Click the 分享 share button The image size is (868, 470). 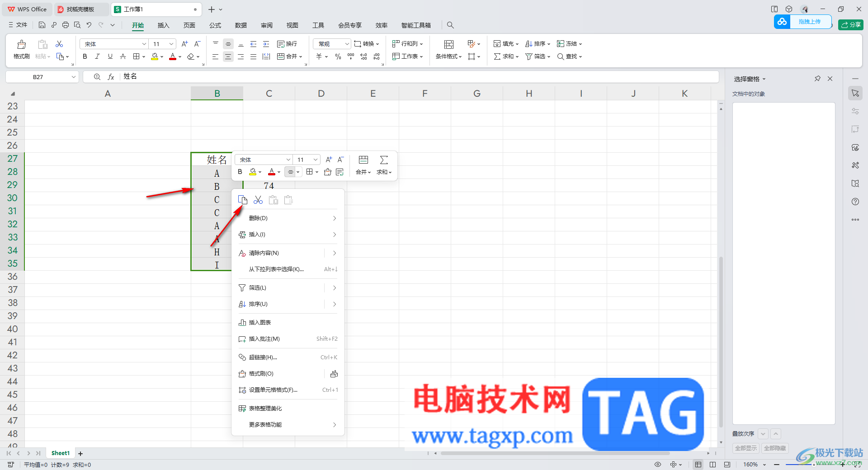pos(851,25)
